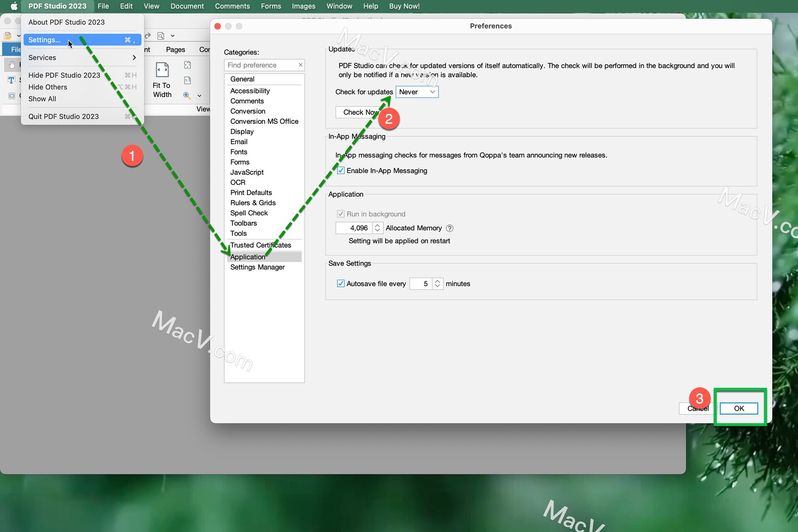Open the Document menu
This screenshot has width=798, height=532.
pos(187,6)
